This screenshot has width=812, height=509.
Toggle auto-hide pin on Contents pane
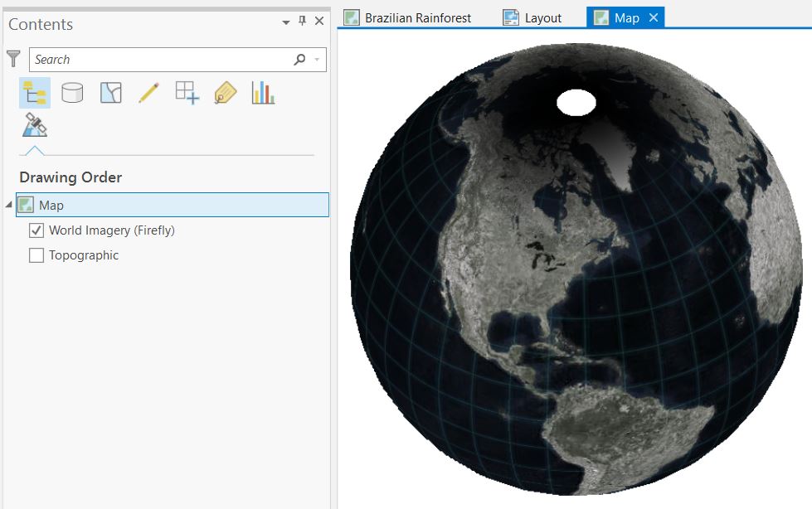click(303, 21)
